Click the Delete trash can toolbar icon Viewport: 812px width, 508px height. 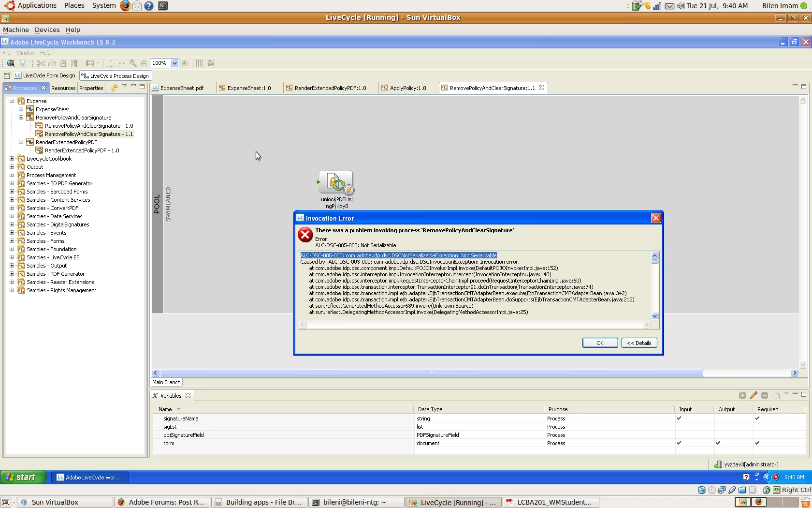coord(74,63)
